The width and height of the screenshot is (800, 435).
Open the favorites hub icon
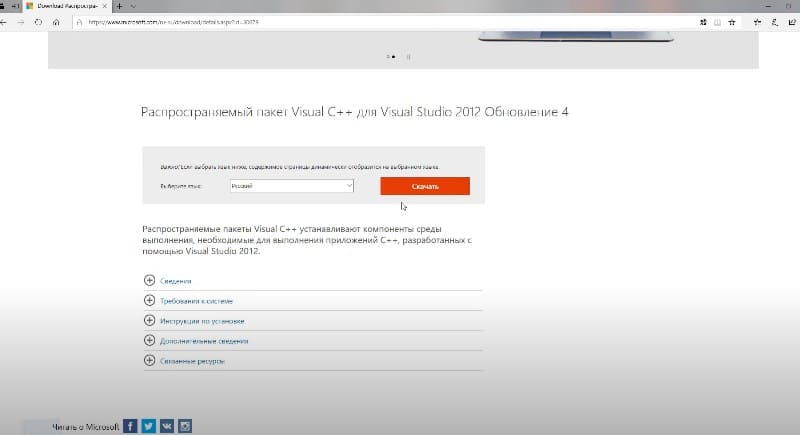point(757,22)
